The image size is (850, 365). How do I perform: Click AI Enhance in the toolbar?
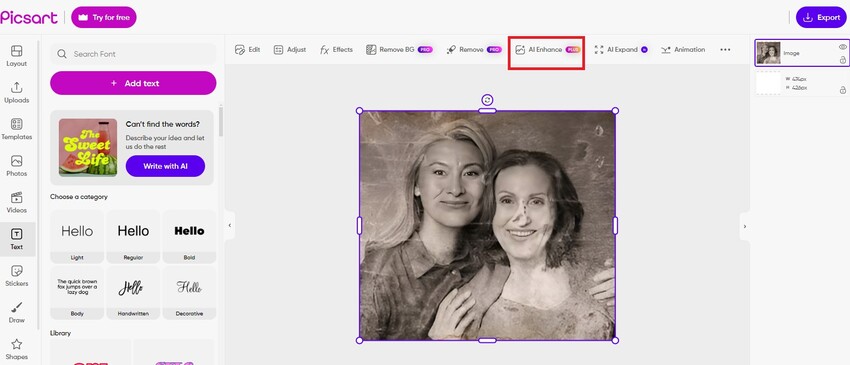[x=548, y=49]
